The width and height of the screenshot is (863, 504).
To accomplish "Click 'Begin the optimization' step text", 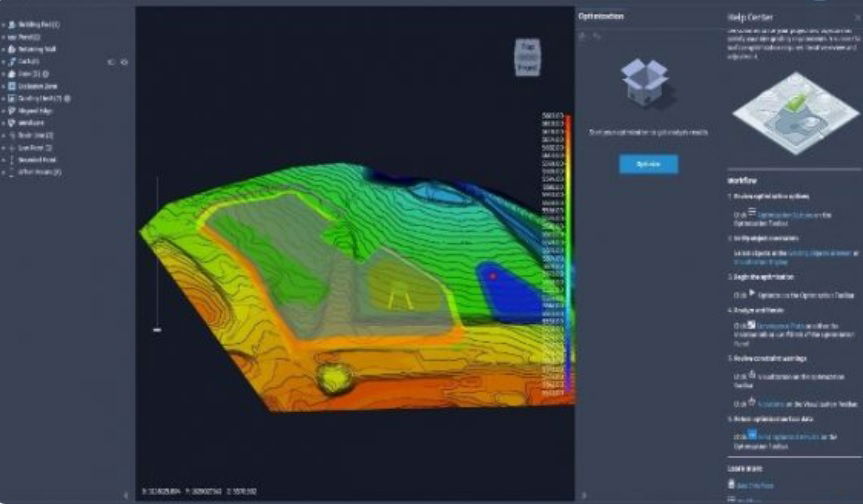I will (763, 277).
